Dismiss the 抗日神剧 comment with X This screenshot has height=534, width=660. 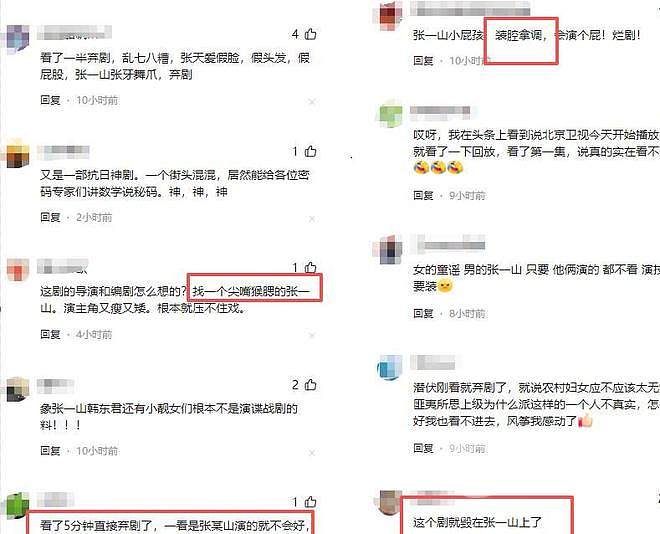coord(312,219)
